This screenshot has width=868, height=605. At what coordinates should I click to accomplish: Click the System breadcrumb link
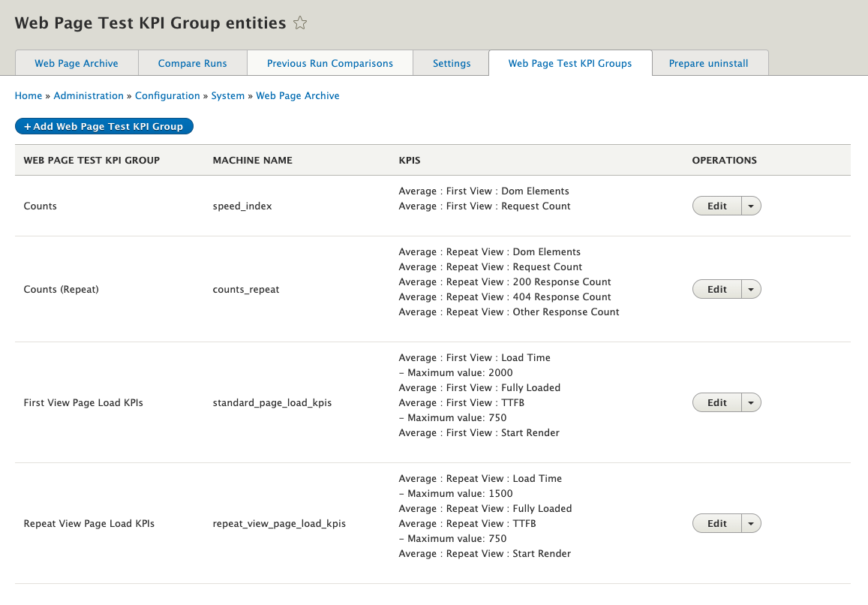tap(228, 95)
